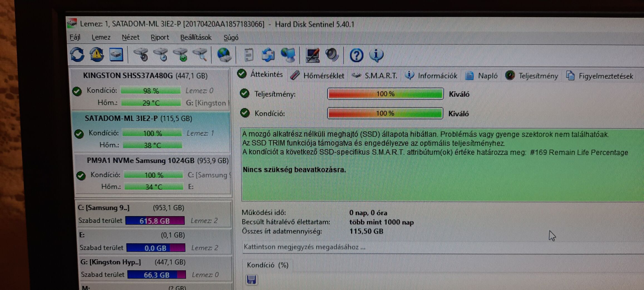
Task: Click the disk with clock test icon
Action: (x=161, y=55)
